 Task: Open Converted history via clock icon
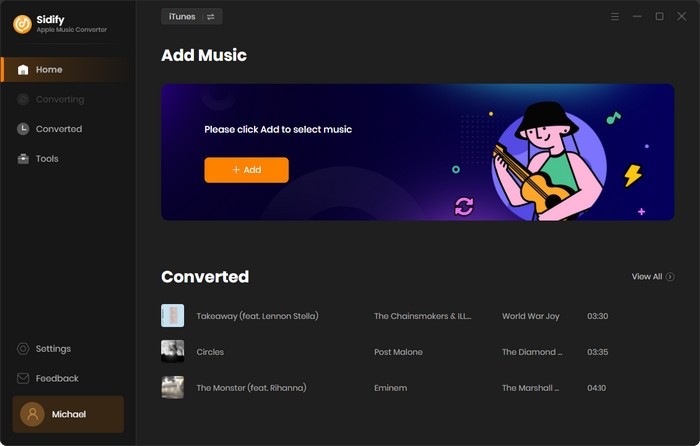tap(23, 129)
